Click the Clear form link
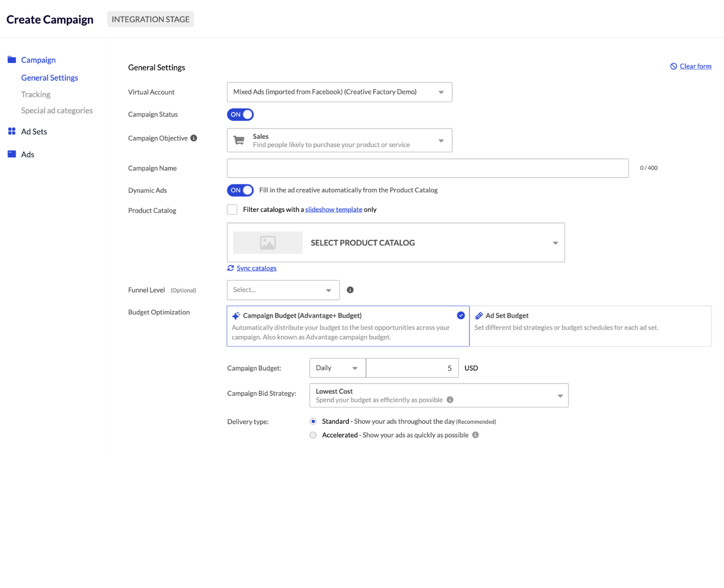This screenshot has height=588, width=724. [696, 66]
